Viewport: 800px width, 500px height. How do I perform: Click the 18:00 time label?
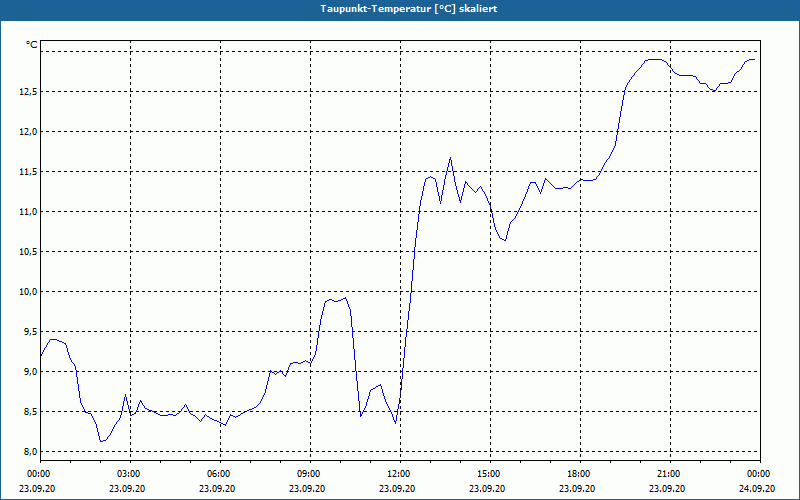581,474
